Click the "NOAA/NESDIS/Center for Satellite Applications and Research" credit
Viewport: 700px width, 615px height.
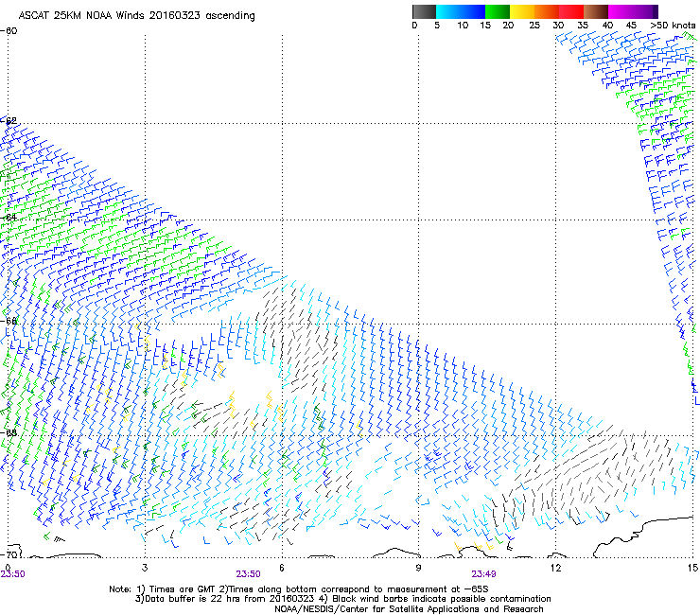(x=409, y=609)
